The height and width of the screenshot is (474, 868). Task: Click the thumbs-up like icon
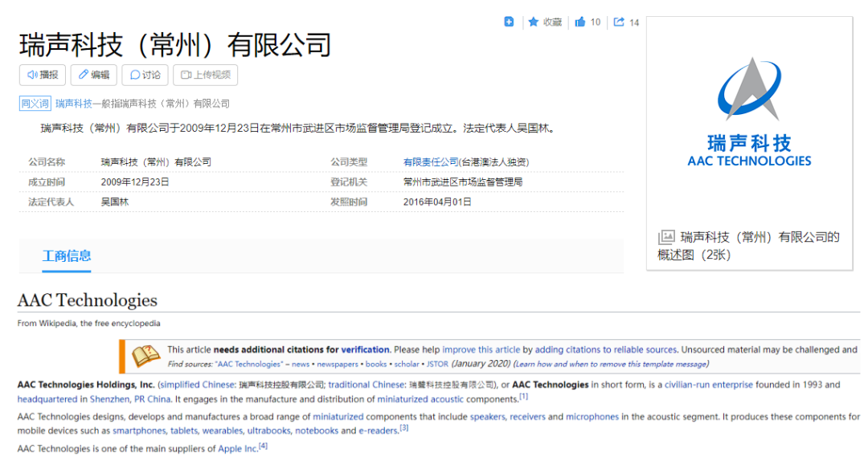click(580, 22)
